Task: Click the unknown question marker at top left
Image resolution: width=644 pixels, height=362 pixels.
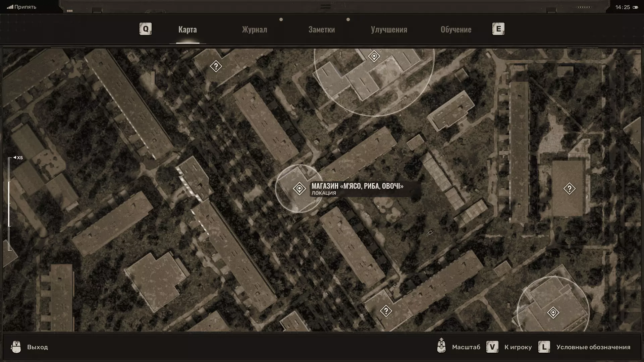Action: pos(216,66)
